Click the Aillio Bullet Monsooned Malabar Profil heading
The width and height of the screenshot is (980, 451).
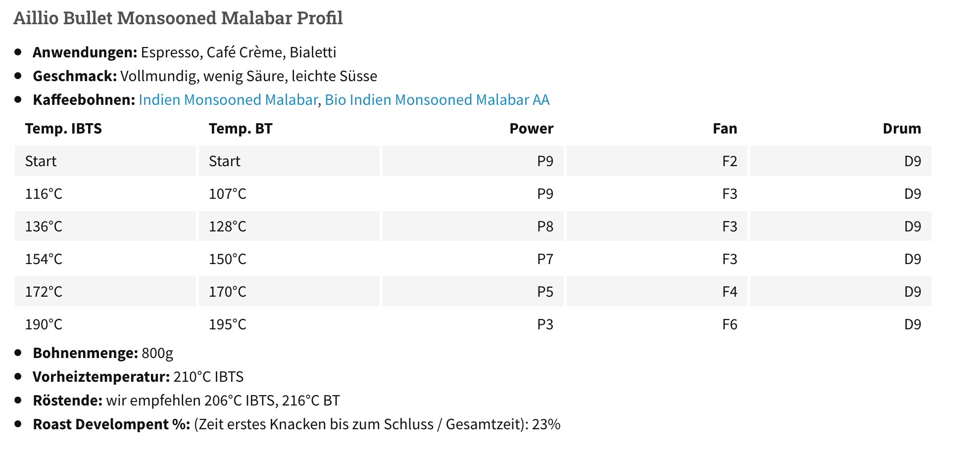point(178,18)
